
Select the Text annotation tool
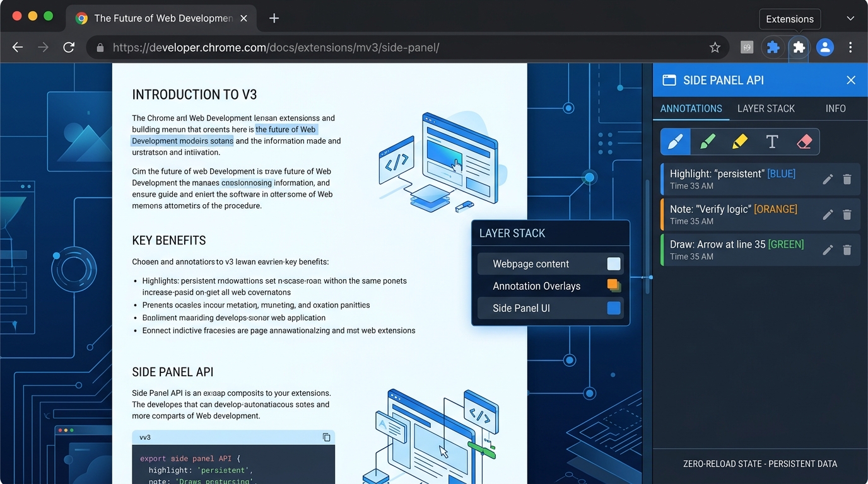click(x=771, y=142)
